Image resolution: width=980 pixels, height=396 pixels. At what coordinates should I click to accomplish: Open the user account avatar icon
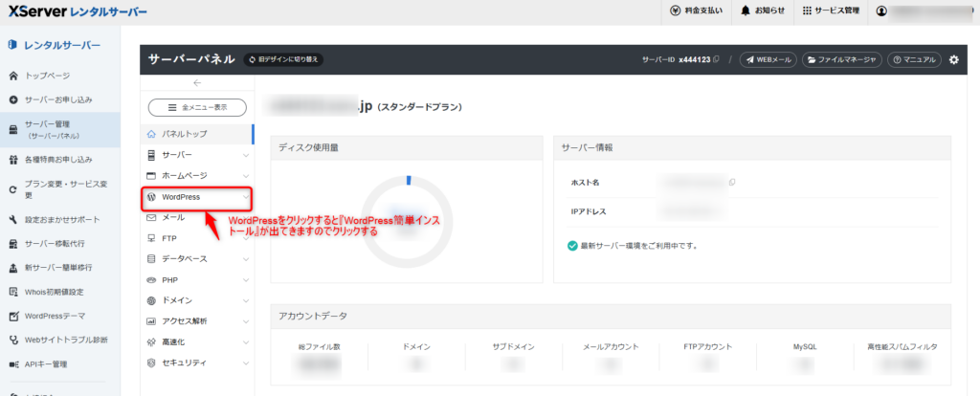click(x=881, y=11)
